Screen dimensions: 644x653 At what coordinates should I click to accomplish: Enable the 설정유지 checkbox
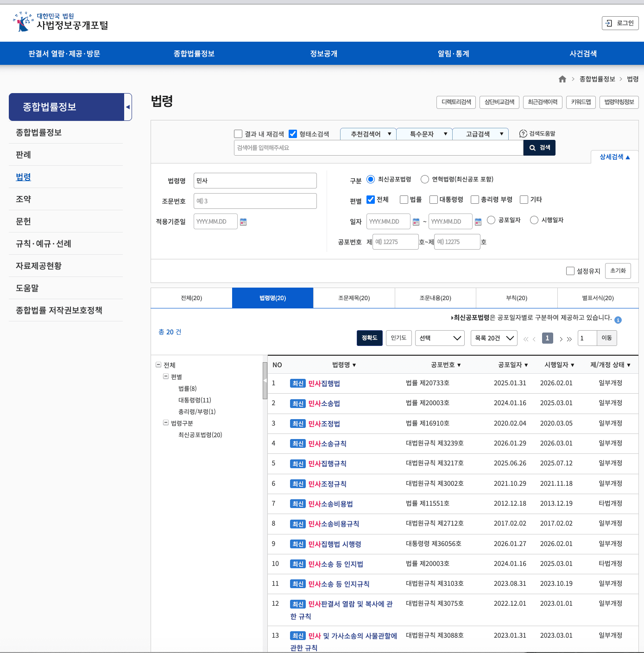pos(570,271)
